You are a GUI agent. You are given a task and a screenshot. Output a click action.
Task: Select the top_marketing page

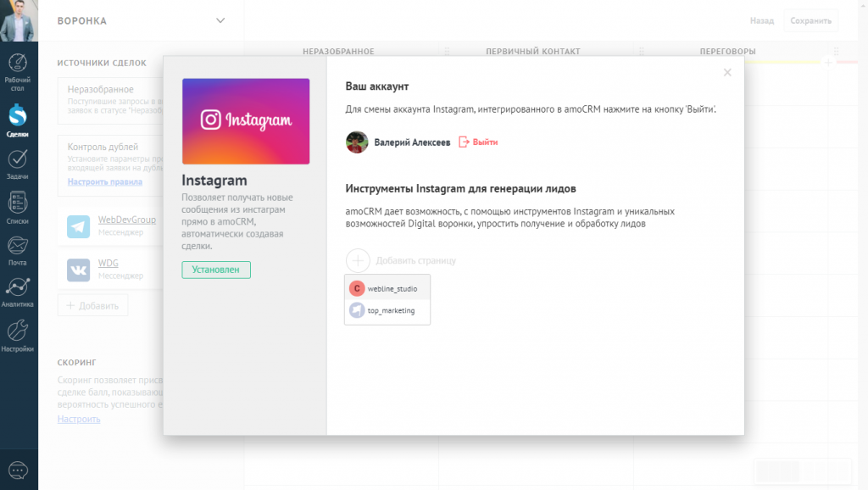coord(387,310)
